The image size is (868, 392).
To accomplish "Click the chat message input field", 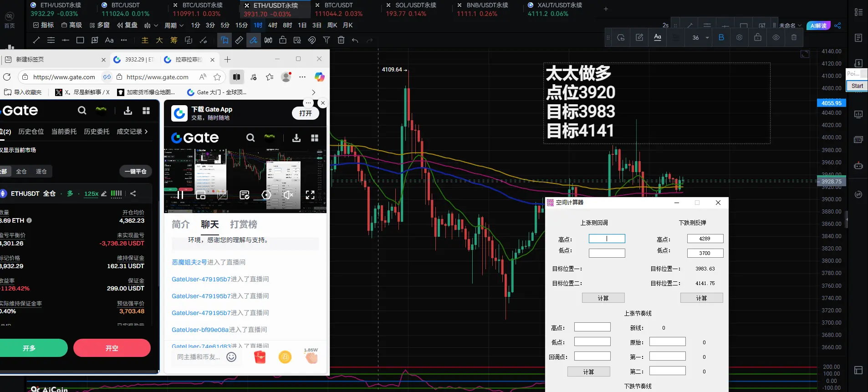I will pos(199,357).
